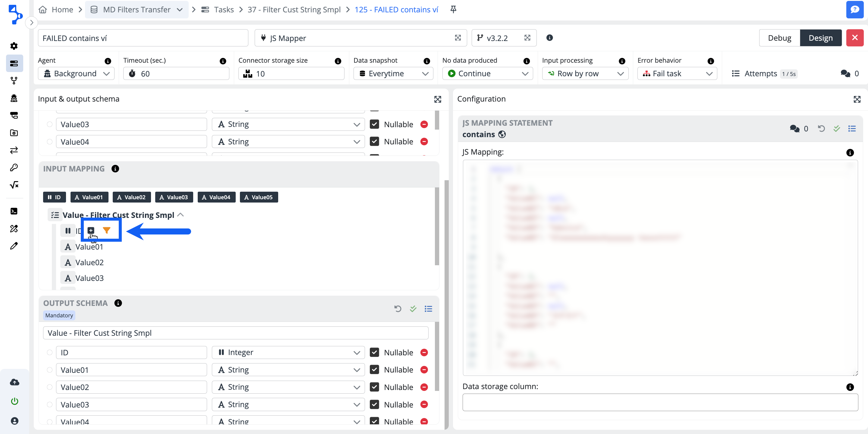Click the undo icon in Output Schema header
The image size is (868, 434).
398,309
